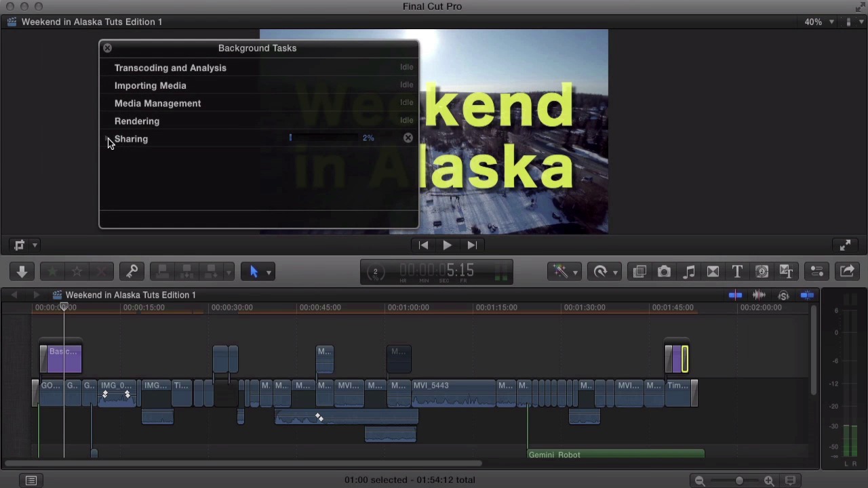
Task: Zoom out timeline with minus magnifier
Action: (700, 481)
